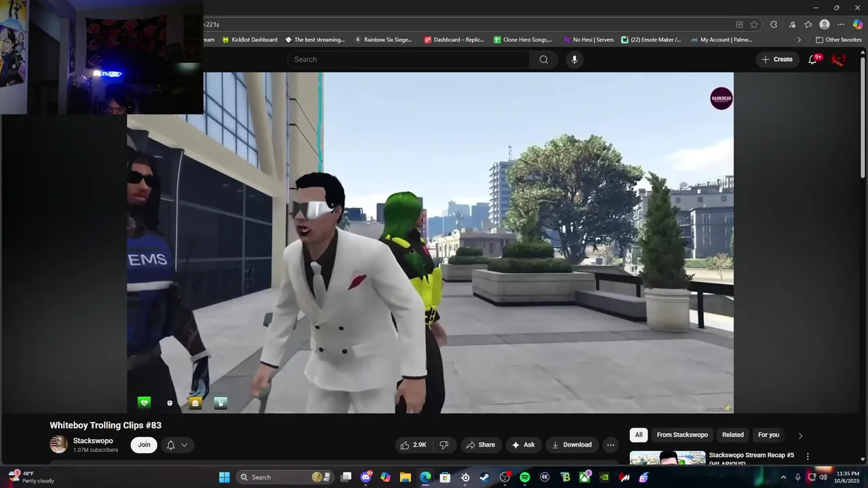This screenshot has height=488, width=868.
Task: Like the video with thumbs up
Action: (414, 445)
